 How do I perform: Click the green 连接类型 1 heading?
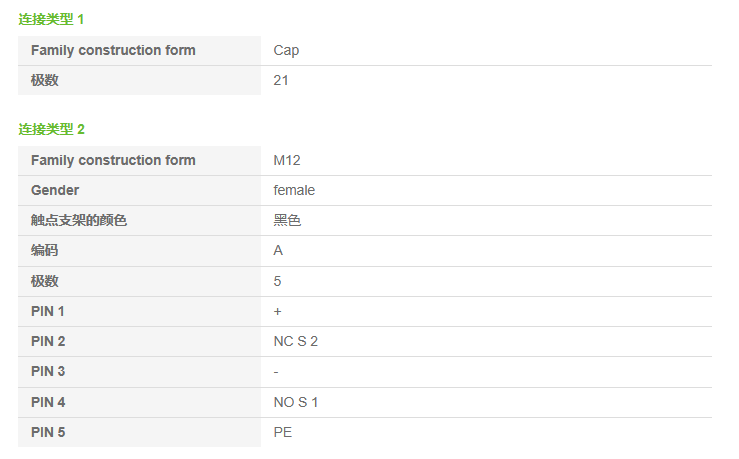pos(51,19)
